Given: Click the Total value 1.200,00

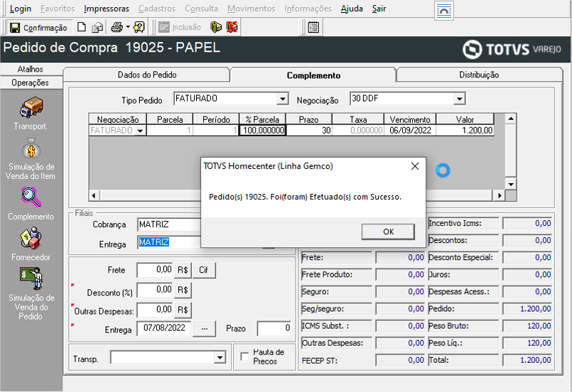Looking at the screenshot, I should pos(527,360).
